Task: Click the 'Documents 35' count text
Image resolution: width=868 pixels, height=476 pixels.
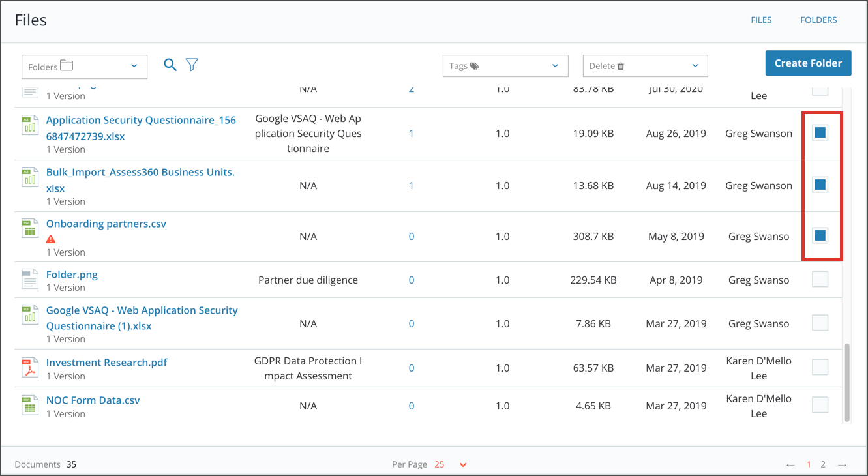Action: click(x=46, y=465)
